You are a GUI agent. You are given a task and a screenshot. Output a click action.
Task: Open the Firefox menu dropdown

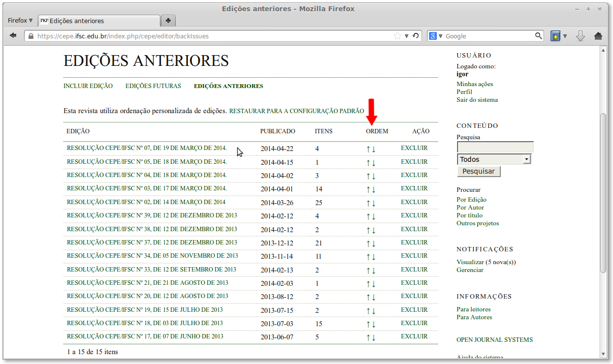pyautogui.click(x=19, y=20)
